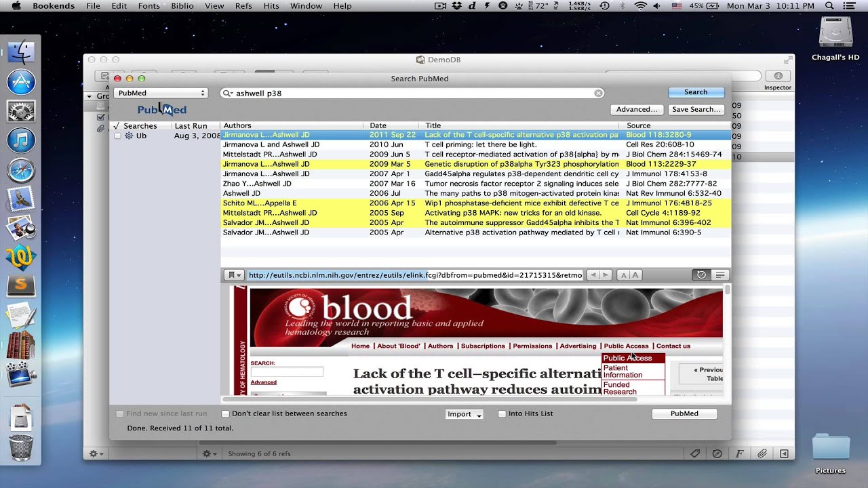Click the Advanced... button
The height and width of the screenshot is (488, 868).
coord(637,109)
